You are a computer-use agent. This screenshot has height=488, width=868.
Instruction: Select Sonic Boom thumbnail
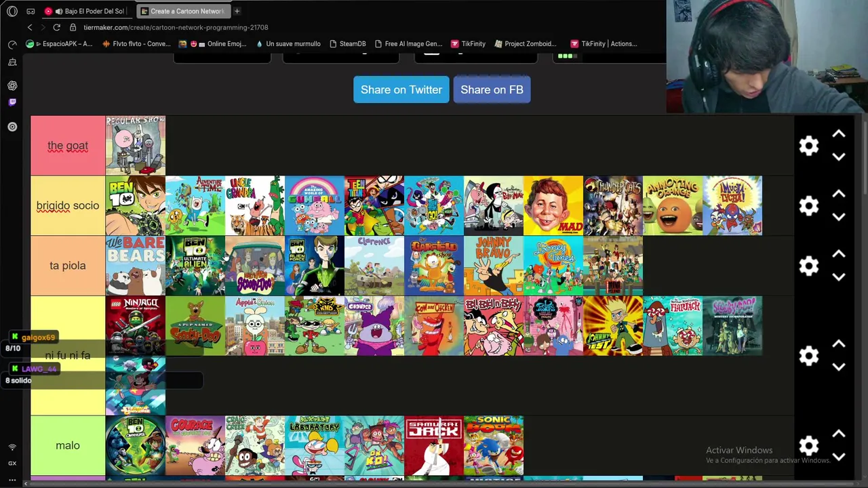click(x=494, y=445)
